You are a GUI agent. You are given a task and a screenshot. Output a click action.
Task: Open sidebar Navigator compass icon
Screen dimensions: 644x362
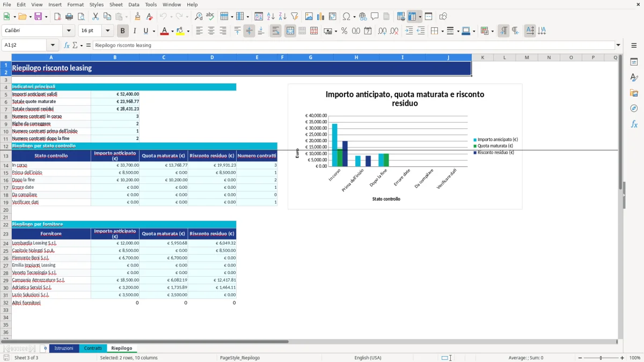[x=634, y=108]
